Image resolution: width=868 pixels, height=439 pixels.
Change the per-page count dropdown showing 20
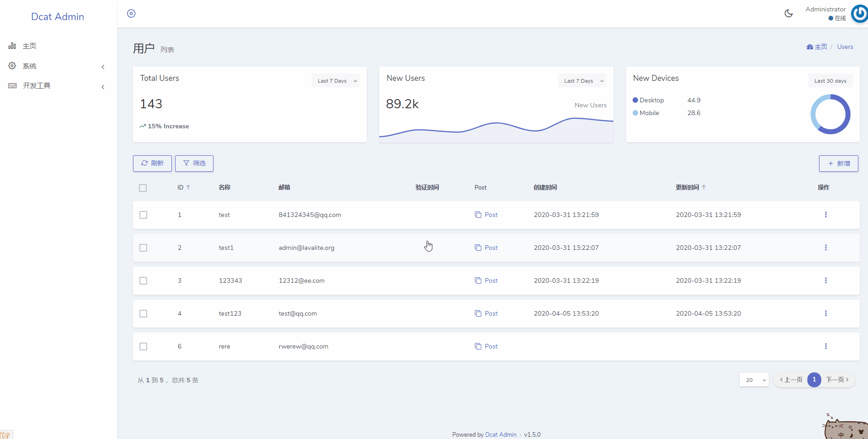click(x=754, y=380)
